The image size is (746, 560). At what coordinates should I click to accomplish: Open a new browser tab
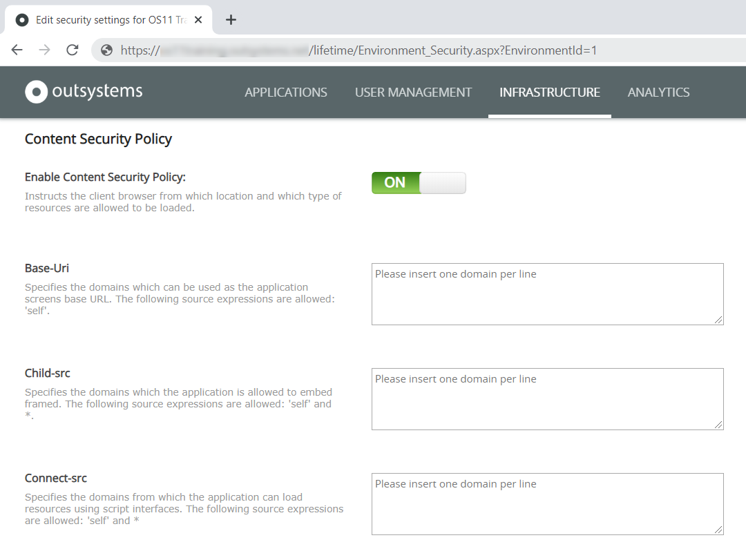point(231,19)
